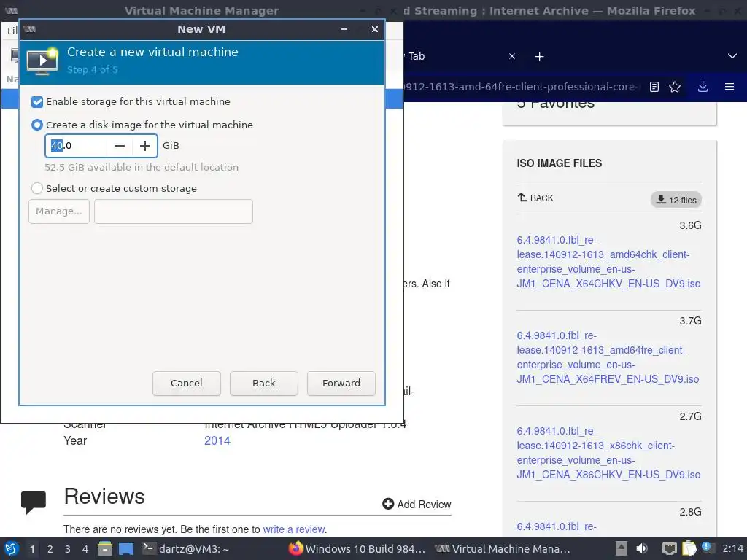Open the clipboard manager tray icon

point(689,548)
